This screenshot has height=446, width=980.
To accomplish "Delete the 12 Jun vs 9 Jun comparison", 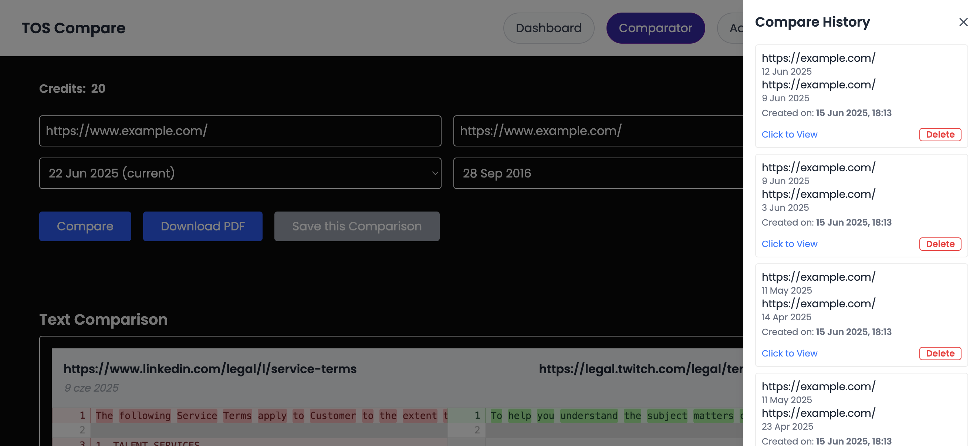I will click(940, 134).
